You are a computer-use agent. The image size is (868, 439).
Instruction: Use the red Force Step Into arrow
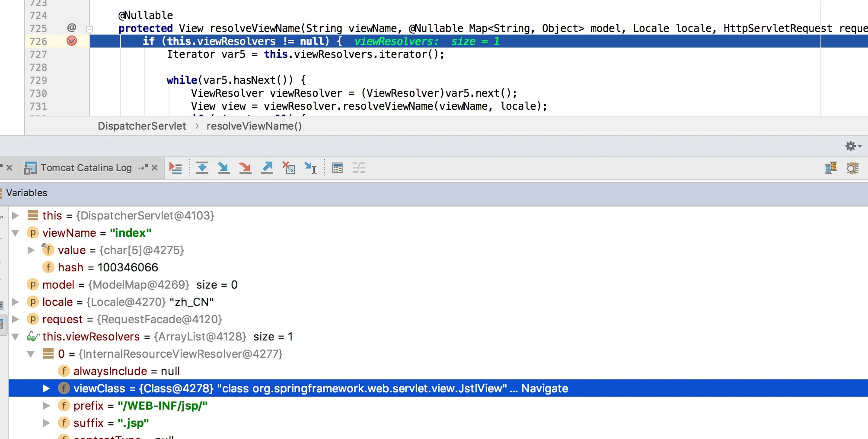coord(245,168)
